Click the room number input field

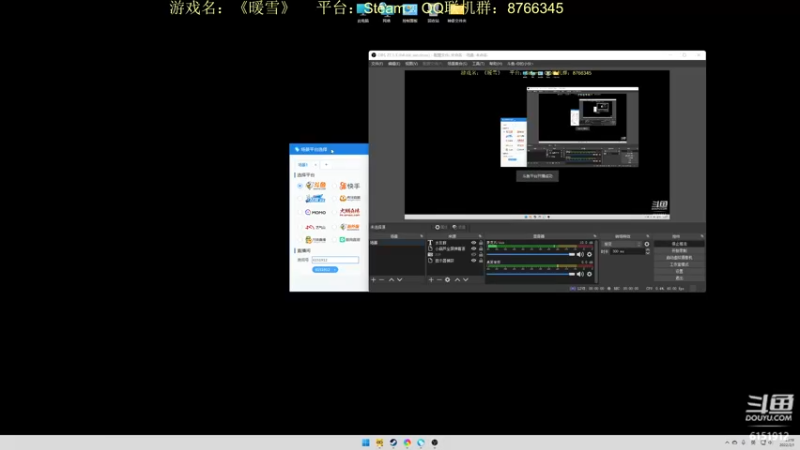click(335, 260)
